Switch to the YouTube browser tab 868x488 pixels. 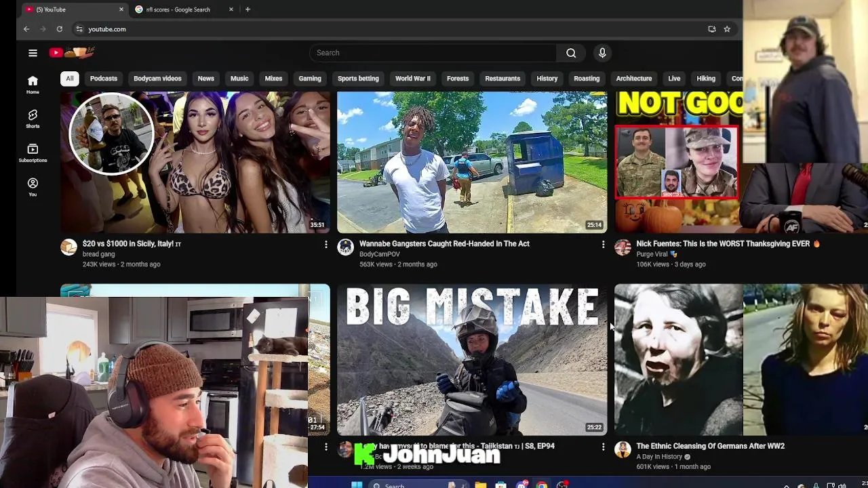(73, 9)
